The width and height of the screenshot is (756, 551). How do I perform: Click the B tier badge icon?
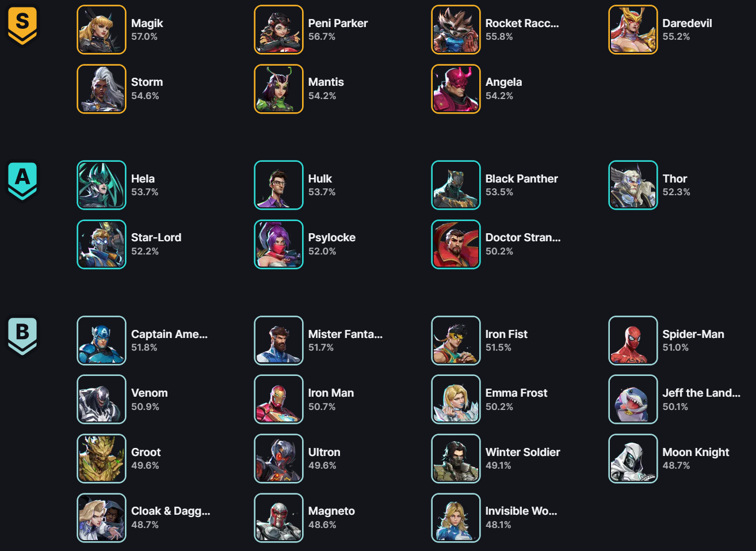pyautogui.click(x=22, y=336)
